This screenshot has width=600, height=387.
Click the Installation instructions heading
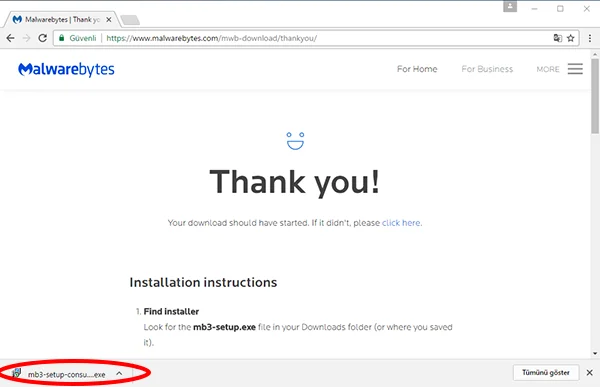tap(203, 282)
